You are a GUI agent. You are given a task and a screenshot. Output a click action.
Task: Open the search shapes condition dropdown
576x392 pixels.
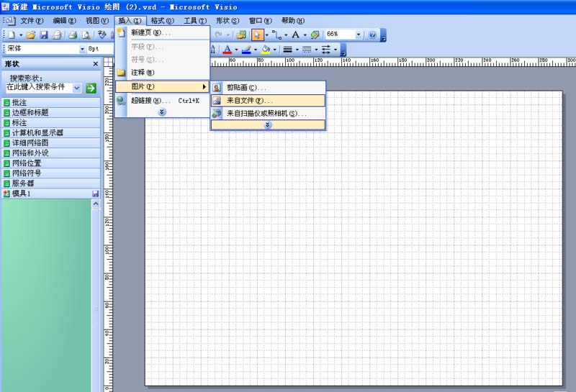(x=76, y=88)
